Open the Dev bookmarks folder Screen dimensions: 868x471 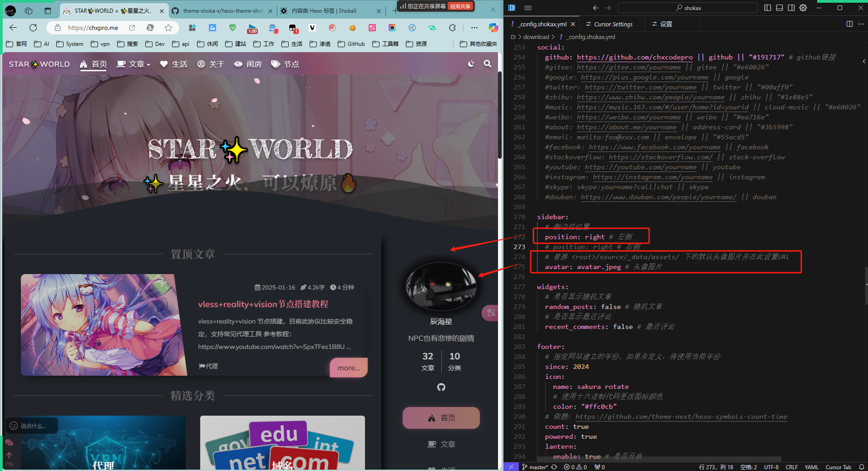tap(155, 44)
